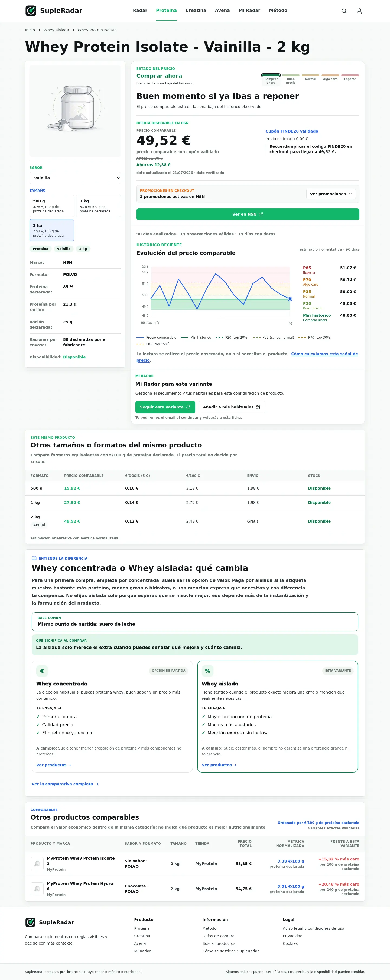Open footer Proteína link

(x=142, y=928)
